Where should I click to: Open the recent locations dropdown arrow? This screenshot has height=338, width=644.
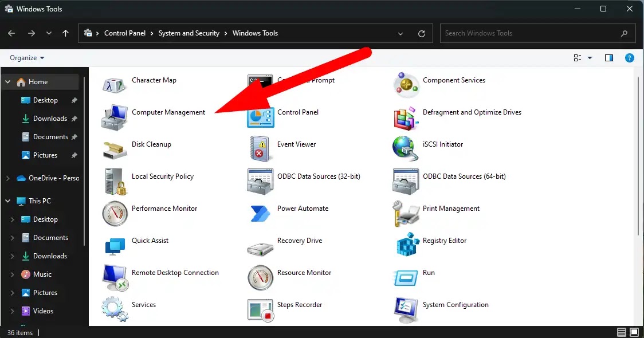(x=49, y=33)
